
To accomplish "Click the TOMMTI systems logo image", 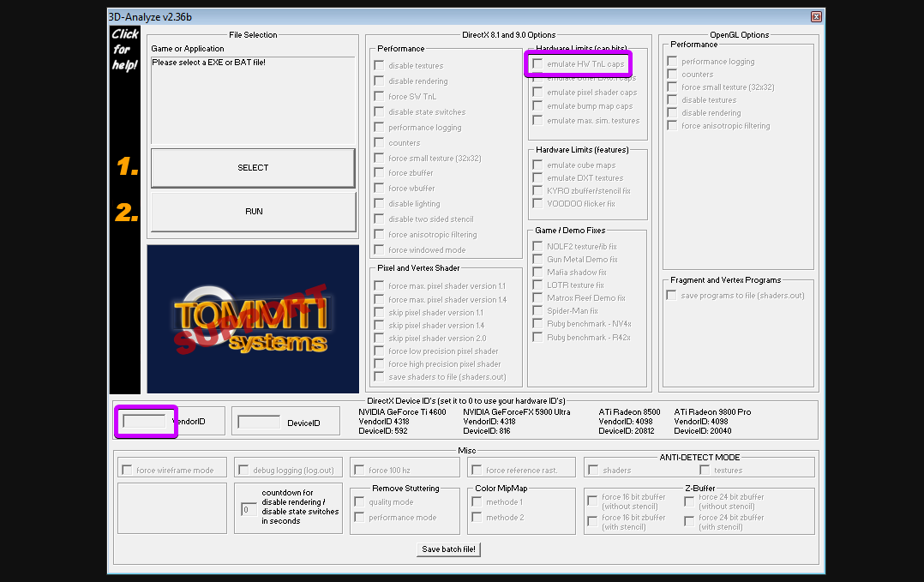I will 253,319.
